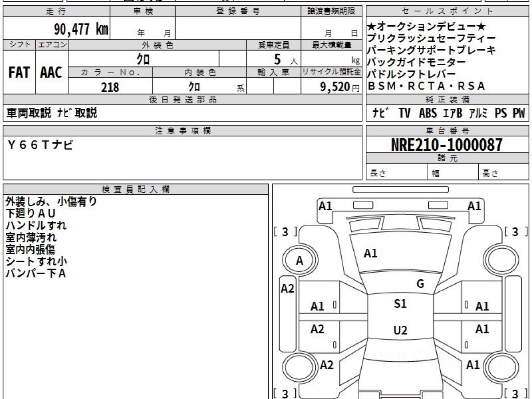
Task: Click the color number 218
Action: pyautogui.click(x=110, y=87)
